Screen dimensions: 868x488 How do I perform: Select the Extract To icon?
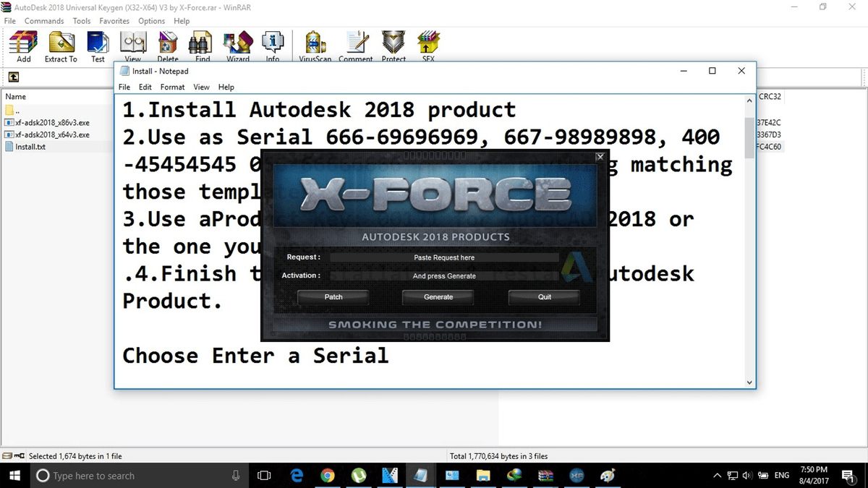click(x=61, y=45)
